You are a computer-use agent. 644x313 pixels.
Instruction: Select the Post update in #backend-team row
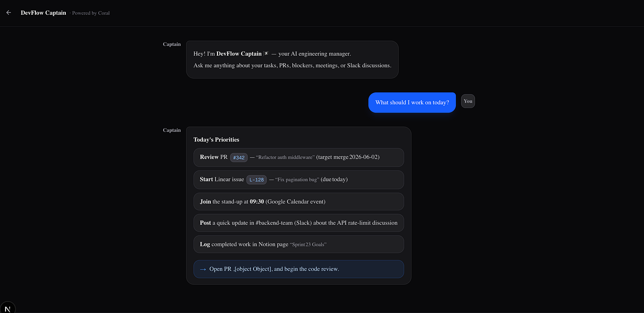tap(299, 223)
